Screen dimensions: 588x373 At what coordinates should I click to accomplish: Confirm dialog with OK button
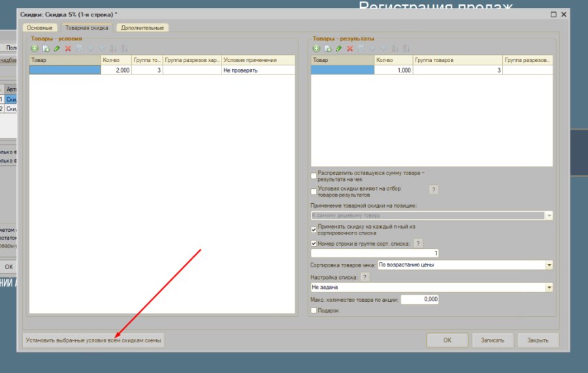coord(448,340)
